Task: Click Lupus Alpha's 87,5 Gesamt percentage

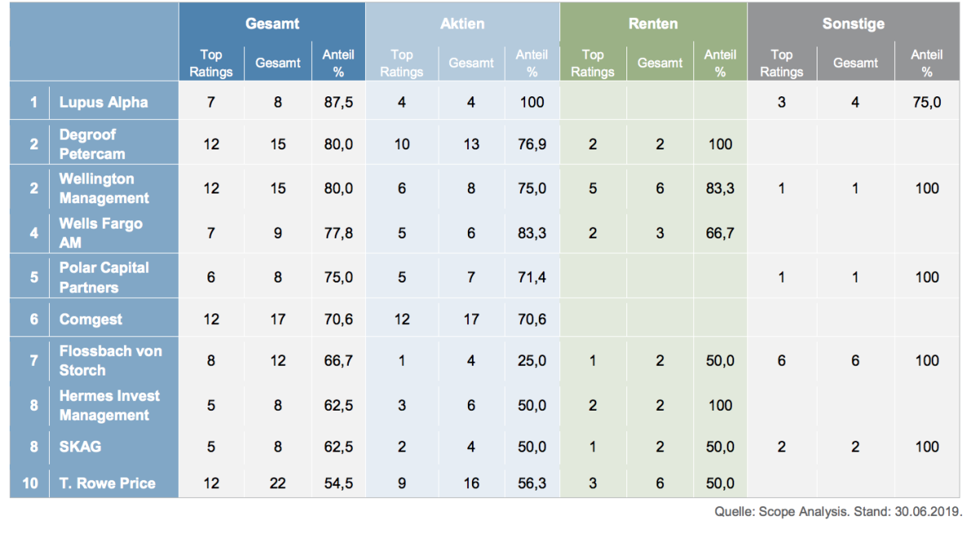Action: [338, 103]
